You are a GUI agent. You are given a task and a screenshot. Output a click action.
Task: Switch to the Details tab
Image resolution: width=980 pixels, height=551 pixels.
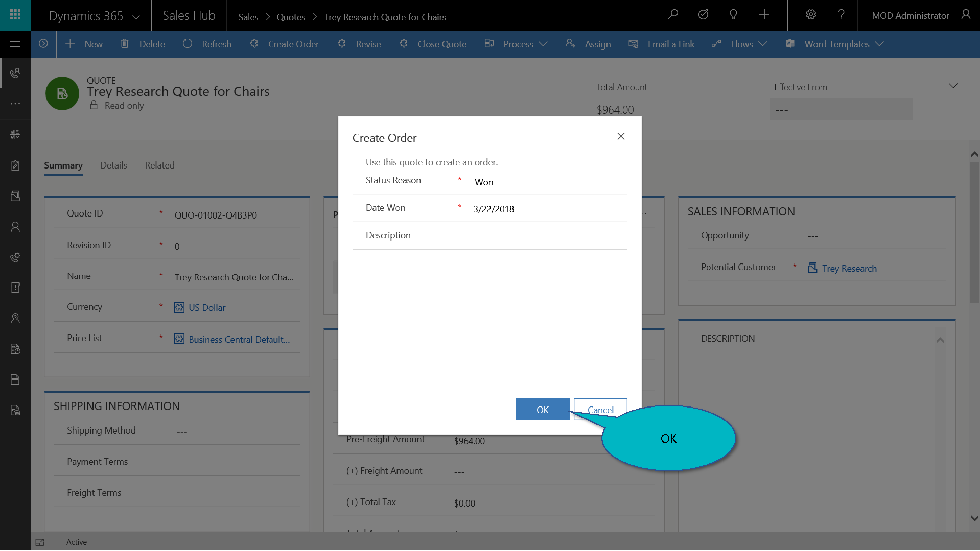pyautogui.click(x=113, y=165)
